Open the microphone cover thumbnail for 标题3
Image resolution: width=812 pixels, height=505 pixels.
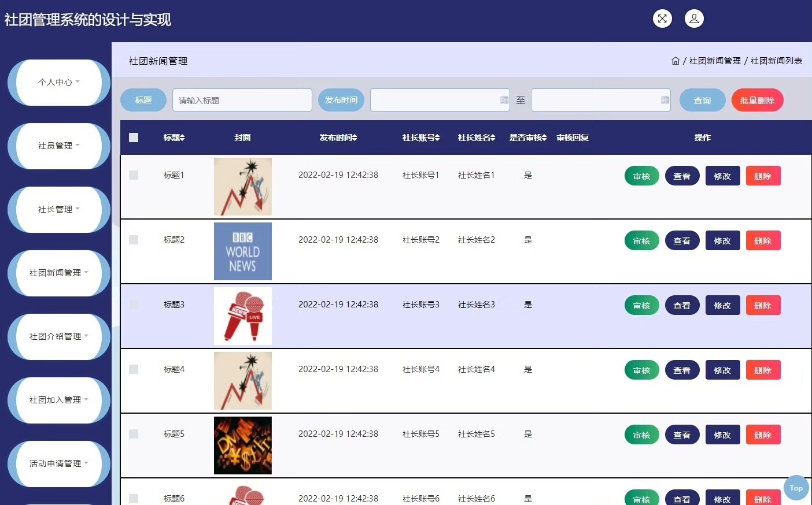click(243, 316)
